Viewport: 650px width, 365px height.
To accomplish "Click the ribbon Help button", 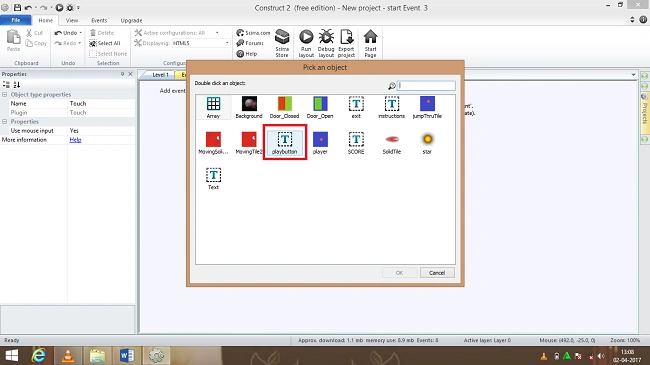I will (x=247, y=54).
